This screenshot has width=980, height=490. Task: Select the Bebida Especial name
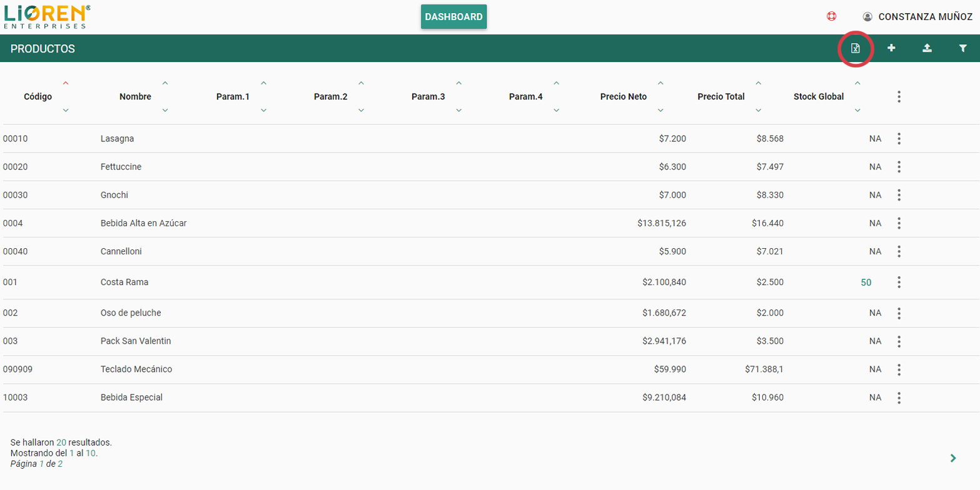(131, 397)
